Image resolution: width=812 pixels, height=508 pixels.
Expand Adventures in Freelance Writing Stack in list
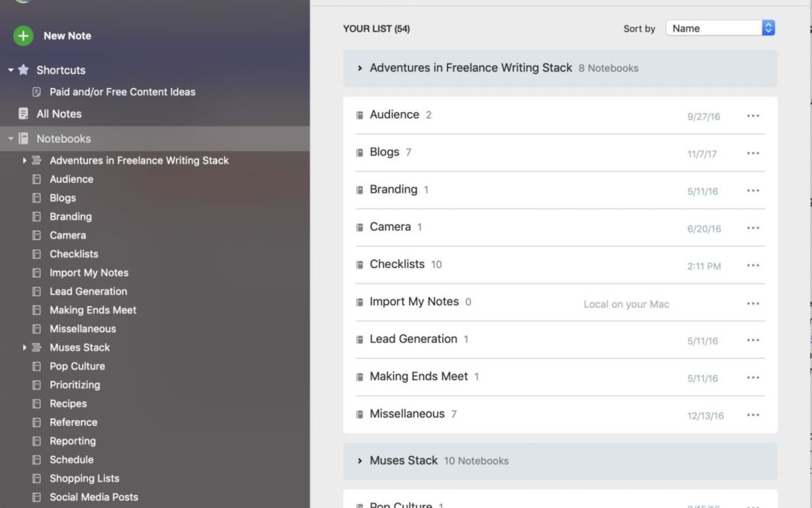(x=360, y=68)
